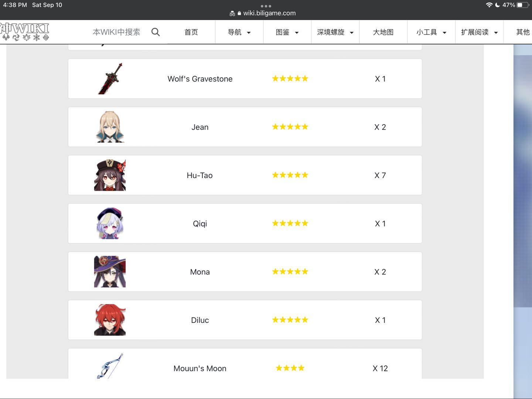The width and height of the screenshot is (532, 399).
Task: Click Hu-Tao's character portrait
Action: [x=110, y=175]
